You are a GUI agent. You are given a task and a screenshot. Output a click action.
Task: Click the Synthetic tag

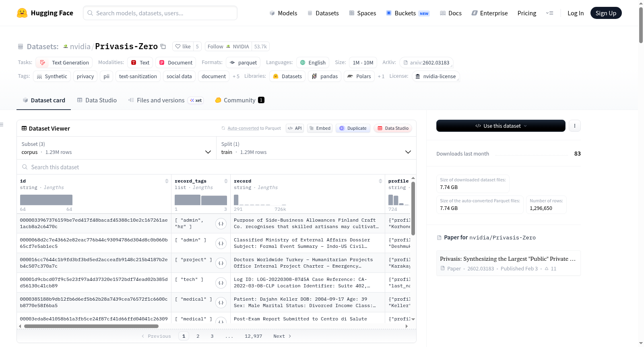(52, 76)
